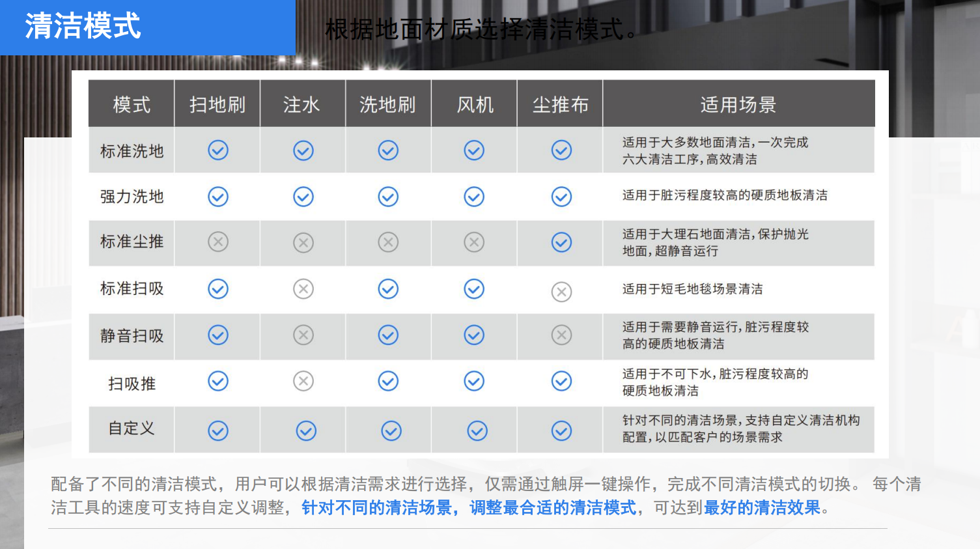Click the 洗地刷 checkmark for 标准扫吸 mode
Viewport: 980px width, 549px height.
pyautogui.click(x=388, y=289)
